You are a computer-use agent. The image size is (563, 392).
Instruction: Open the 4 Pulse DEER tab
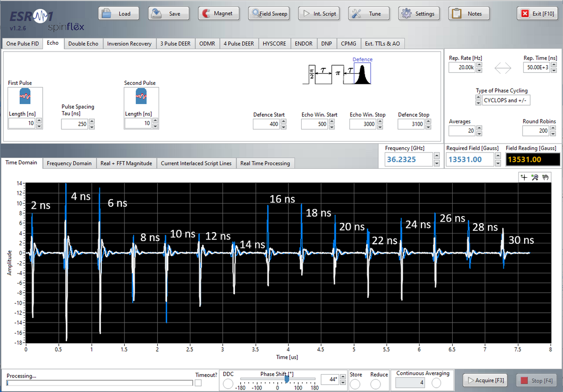pos(239,44)
